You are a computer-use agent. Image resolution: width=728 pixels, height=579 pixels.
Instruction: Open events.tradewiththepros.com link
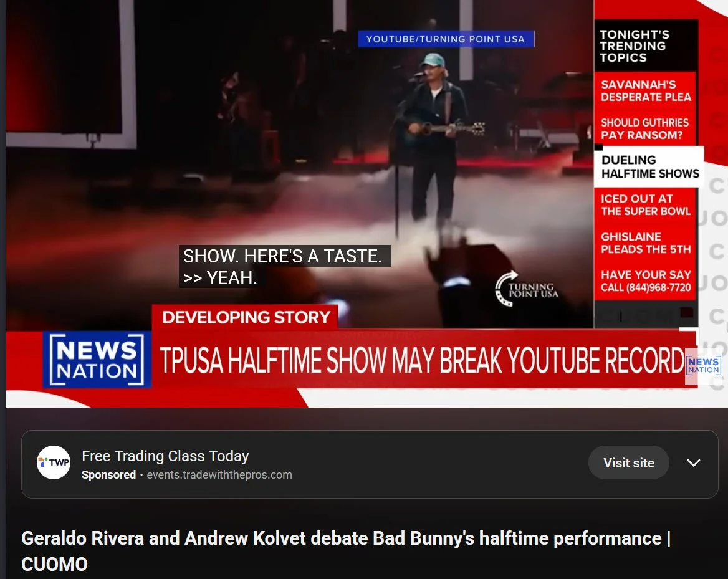219,475
